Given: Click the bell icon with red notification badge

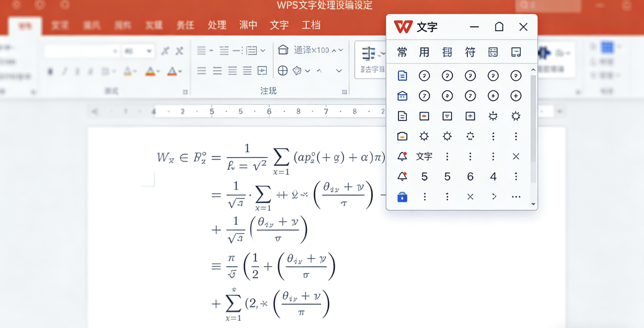Looking at the screenshot, I should tap(402, 156).
